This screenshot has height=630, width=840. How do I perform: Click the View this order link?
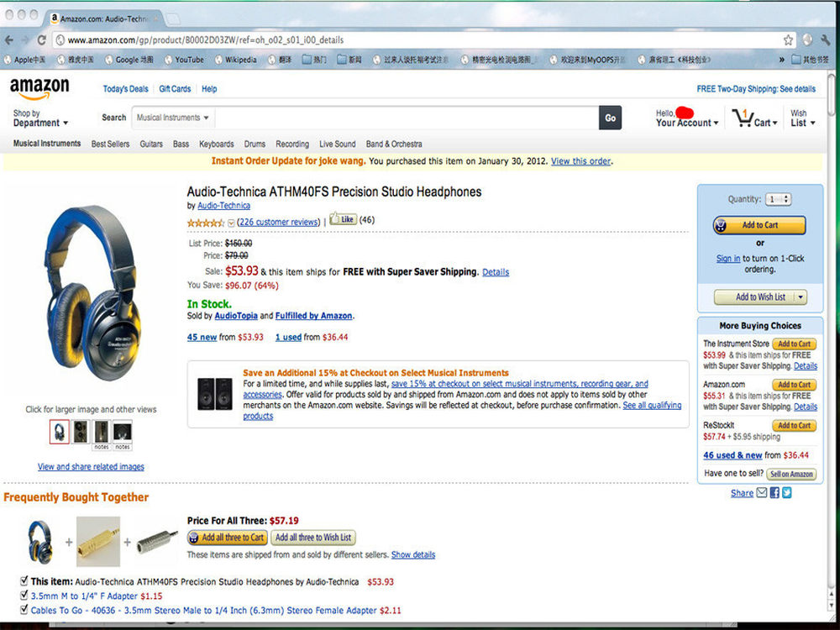[x=580, y=161]
